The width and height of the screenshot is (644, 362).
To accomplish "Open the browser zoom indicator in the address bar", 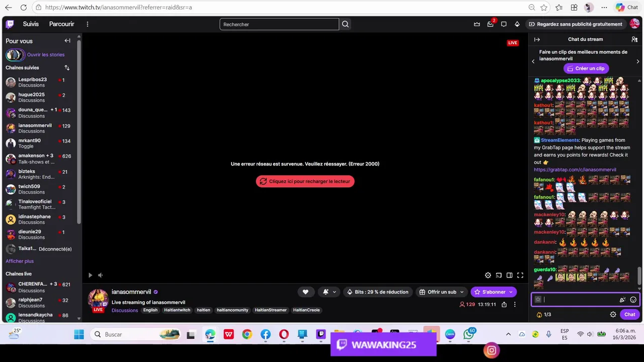I will click(532, 8).
